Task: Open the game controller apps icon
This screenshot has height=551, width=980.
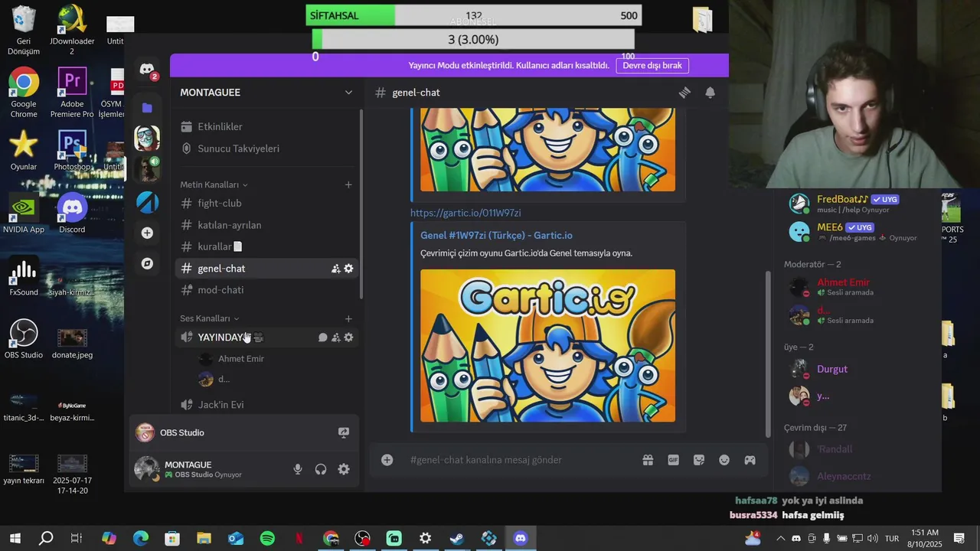Action: tap(750, 460)
